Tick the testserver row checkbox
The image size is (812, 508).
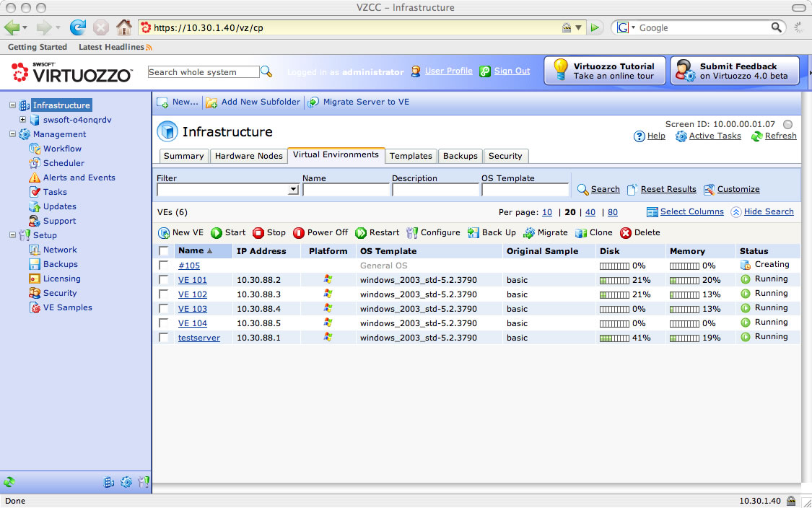[x=164, y=338]
